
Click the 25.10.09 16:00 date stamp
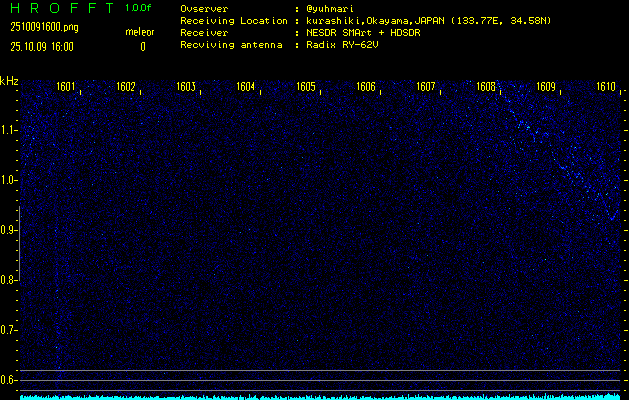coord(41,46)
